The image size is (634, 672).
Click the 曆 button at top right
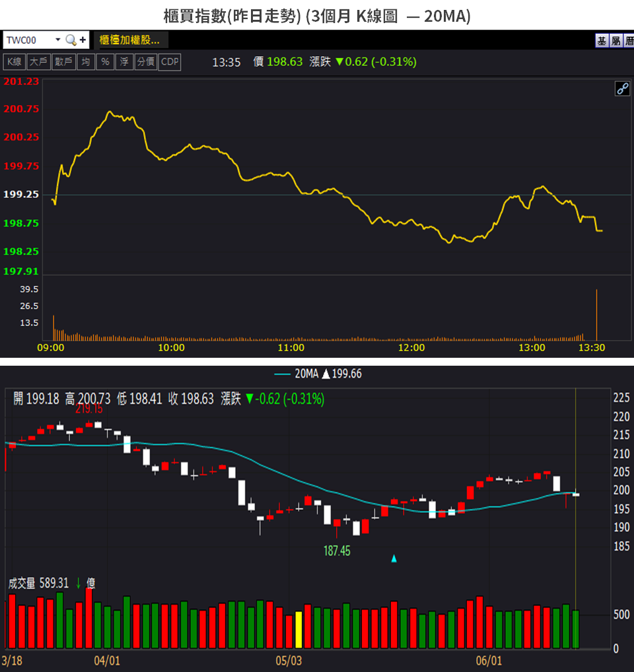click(629, 41)
